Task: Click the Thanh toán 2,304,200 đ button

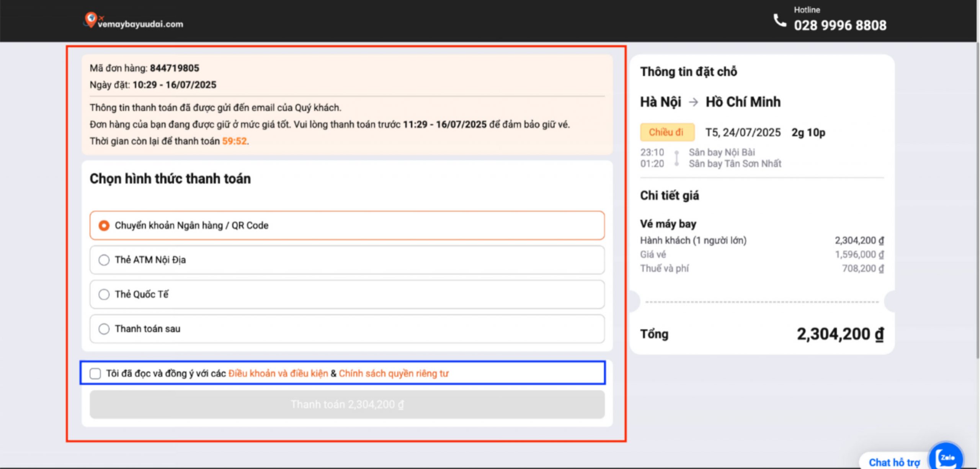Action: 347,404
